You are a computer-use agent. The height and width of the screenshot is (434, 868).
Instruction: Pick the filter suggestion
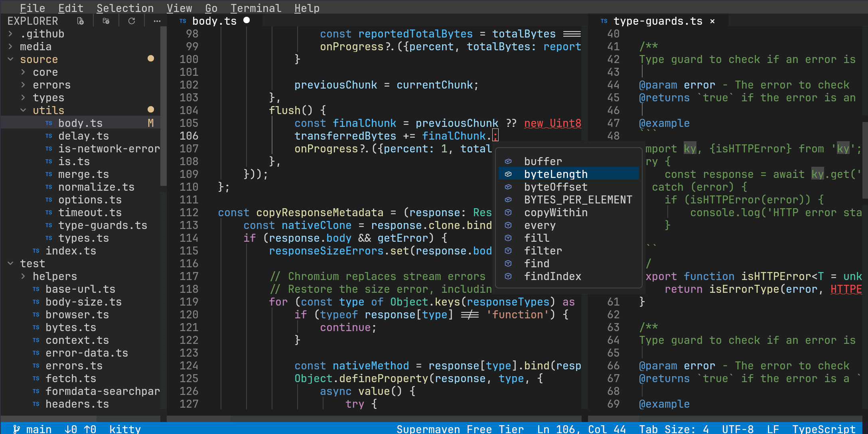coord(568,251)
